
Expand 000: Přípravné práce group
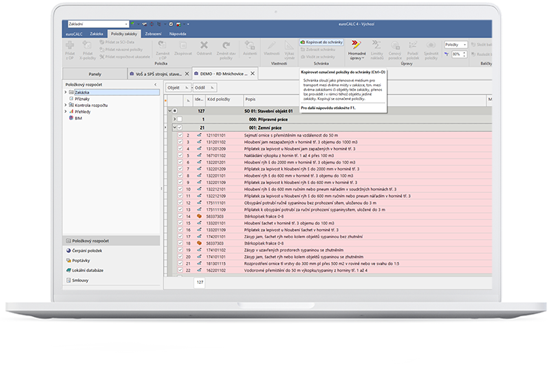click(175, 119)
